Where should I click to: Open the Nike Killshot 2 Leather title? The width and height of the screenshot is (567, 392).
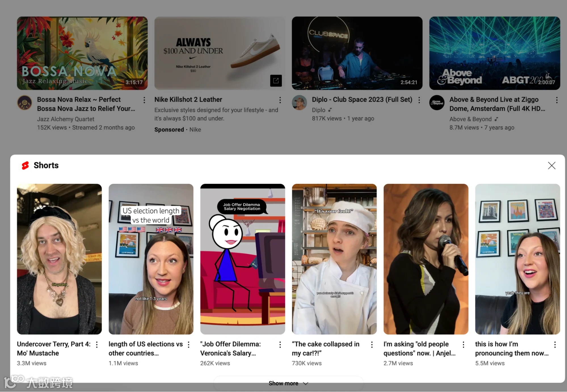188,100
